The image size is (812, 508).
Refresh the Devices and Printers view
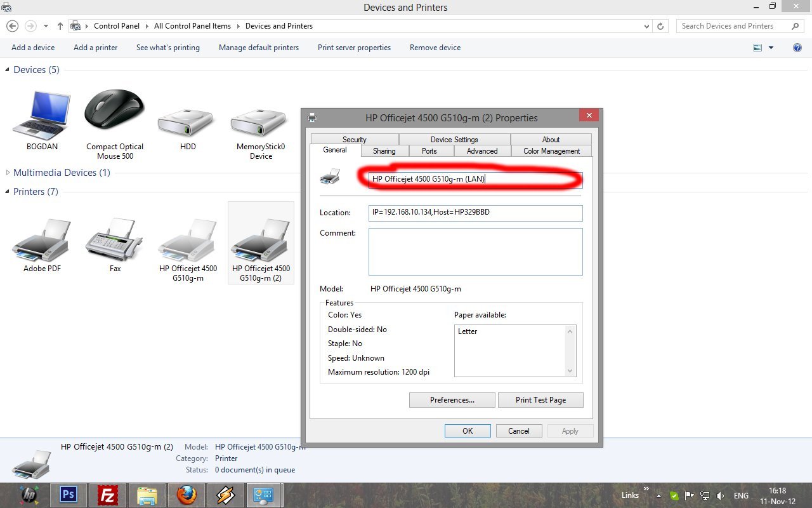click(x=660, y=26)
